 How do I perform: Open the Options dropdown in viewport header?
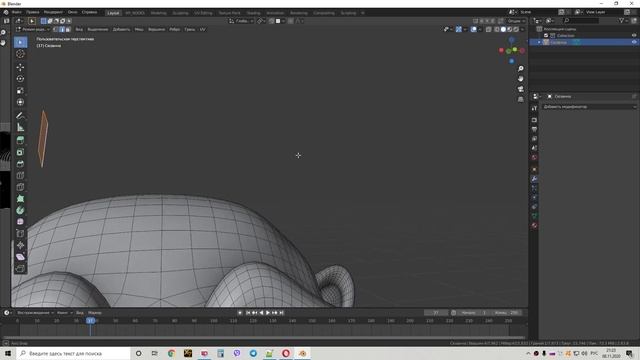coord(516,21)
